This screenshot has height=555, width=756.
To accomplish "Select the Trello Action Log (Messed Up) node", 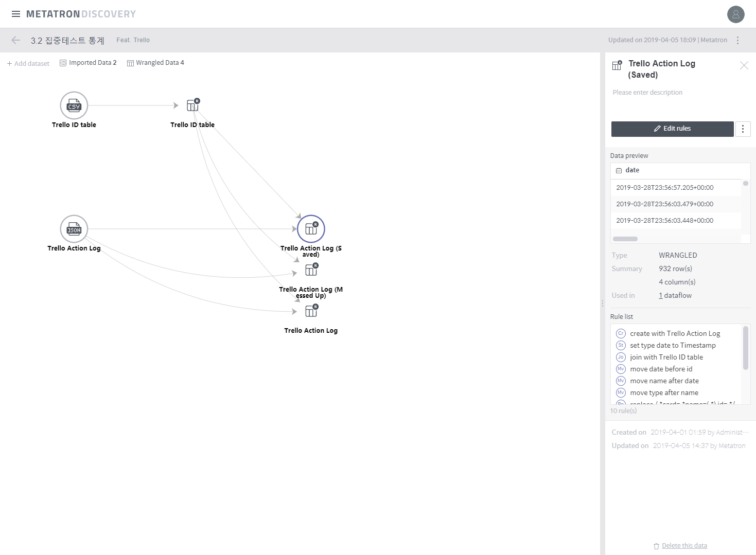I will coord(311,270).
